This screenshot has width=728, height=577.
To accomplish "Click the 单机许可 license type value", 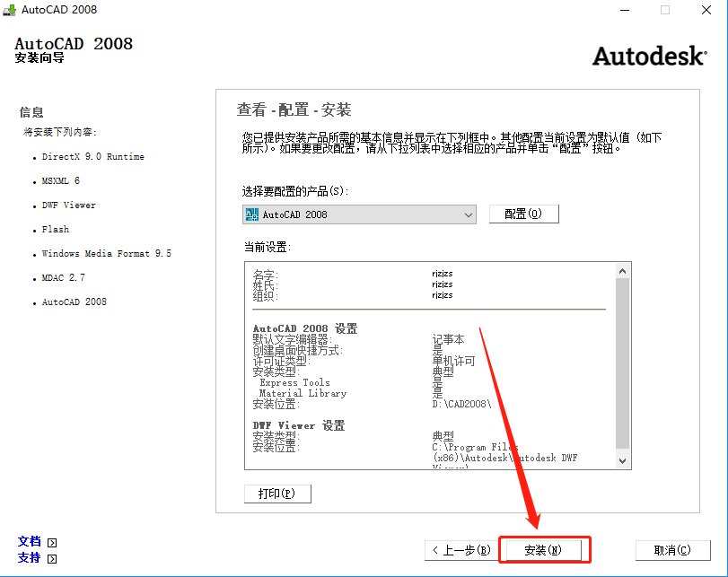I will tap(453, 361).
